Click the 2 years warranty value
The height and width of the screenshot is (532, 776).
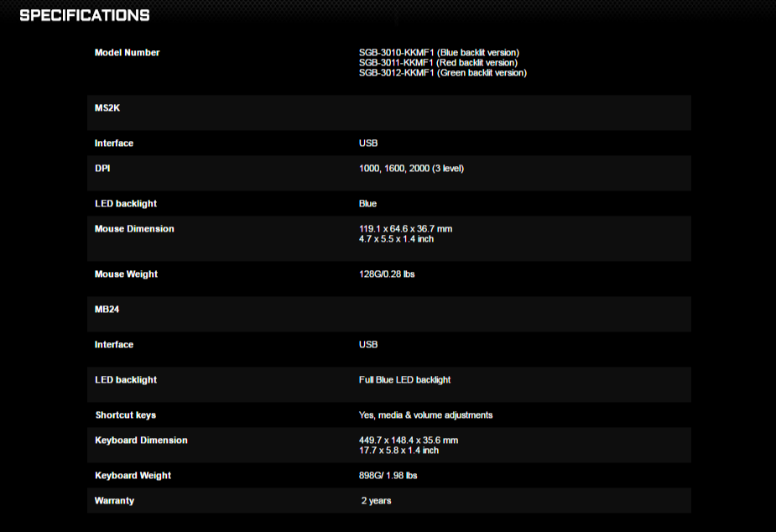tap(376, 501)
